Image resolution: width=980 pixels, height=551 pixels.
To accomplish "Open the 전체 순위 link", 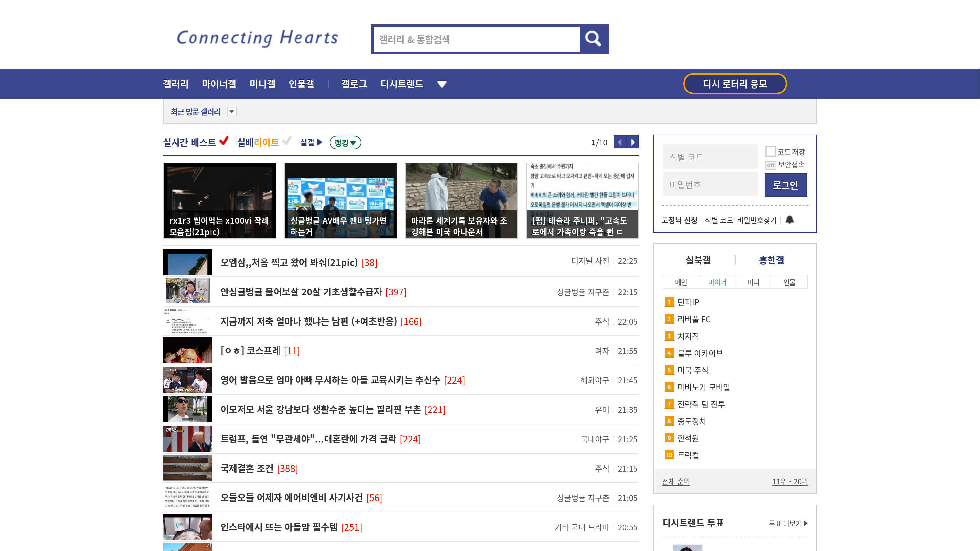I will (676, 481).
